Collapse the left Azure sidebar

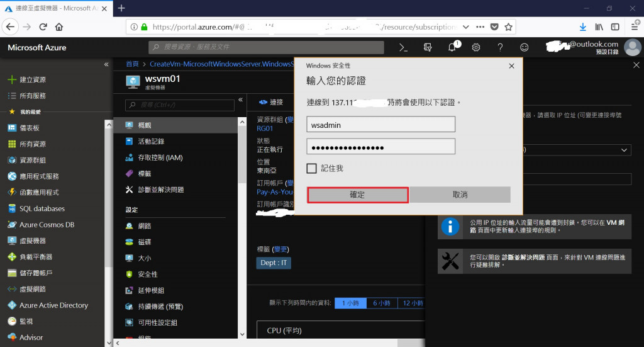tap(106, 64)
